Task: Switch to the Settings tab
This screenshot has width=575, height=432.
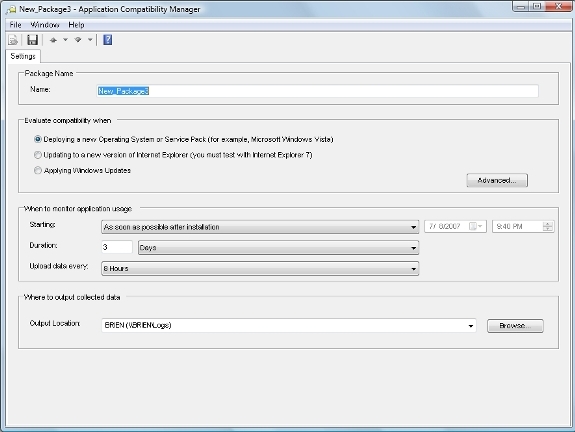Action: coord(23,56)
